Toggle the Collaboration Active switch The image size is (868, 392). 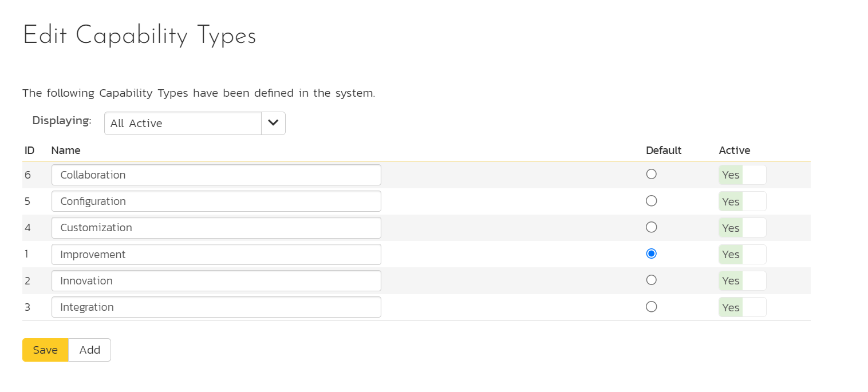(742, 175)
